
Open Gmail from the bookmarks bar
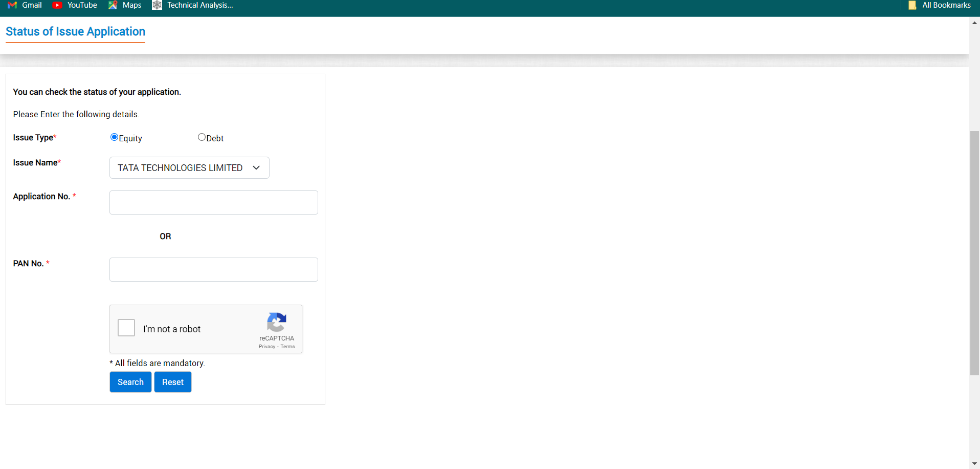point(25,5)
